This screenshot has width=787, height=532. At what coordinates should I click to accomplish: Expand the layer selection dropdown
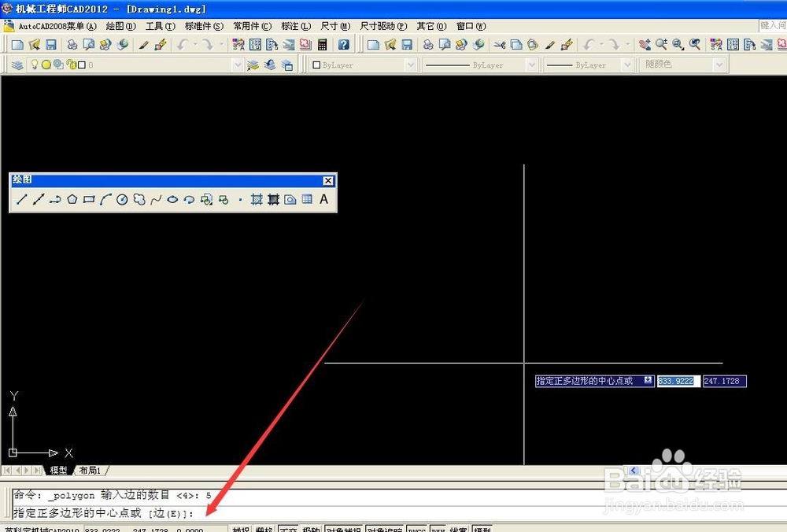click(238, 65)
